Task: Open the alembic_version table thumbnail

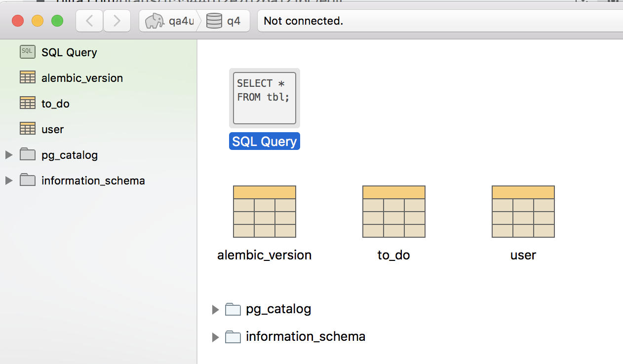Action: point(264,211)
